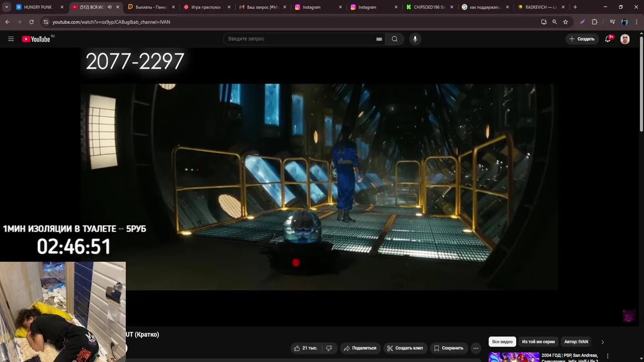Open a new browser tab with plus
The image size is (644, 362).
point(575,7)
